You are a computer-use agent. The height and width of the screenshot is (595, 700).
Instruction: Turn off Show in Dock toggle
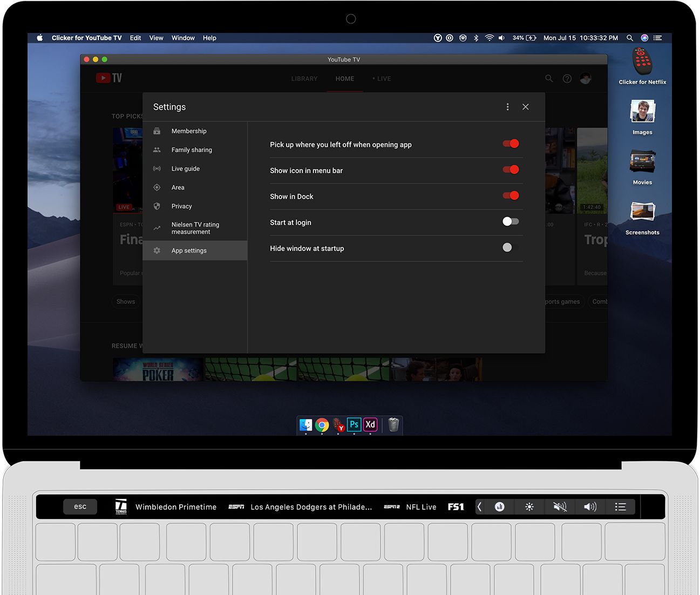[510, 195]
